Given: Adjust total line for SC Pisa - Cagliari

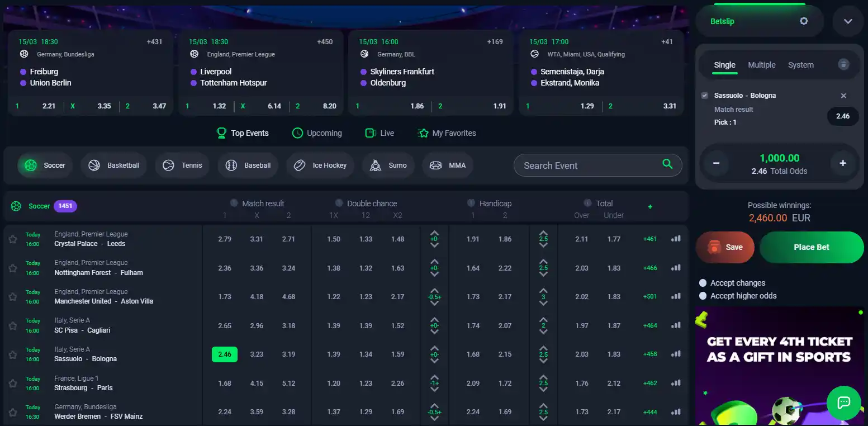Looking at the screenshot, I should (543, 326).
